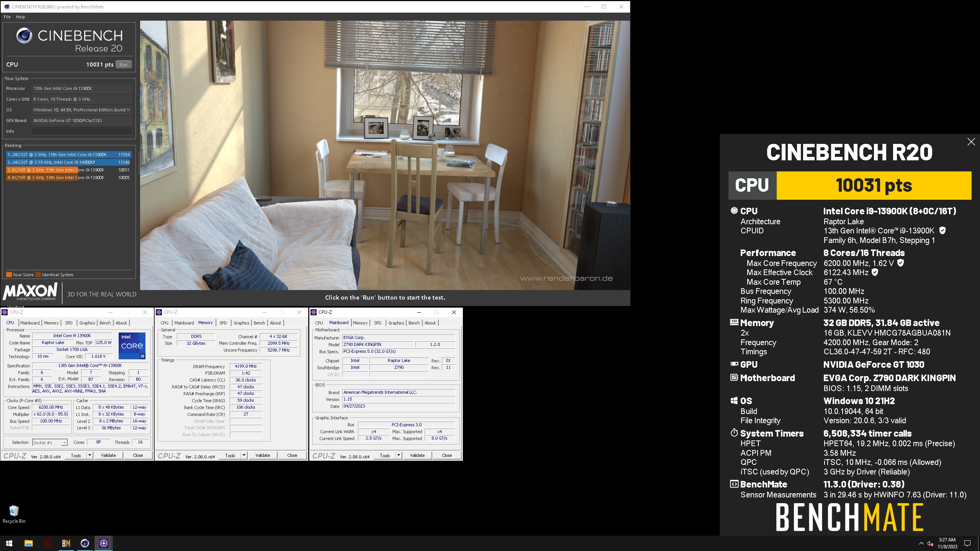The width and height of the screenshot is (980, 551).
Task: Switch to CPU tab in Mainboard CPU-Z window
Action: [x=319, y=323]
